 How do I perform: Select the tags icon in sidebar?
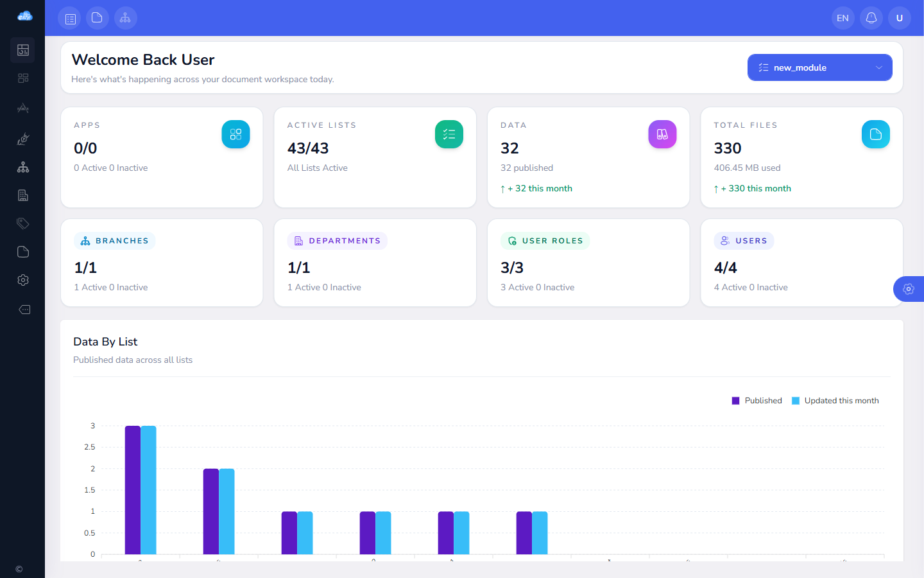click(x=23, y=223)
